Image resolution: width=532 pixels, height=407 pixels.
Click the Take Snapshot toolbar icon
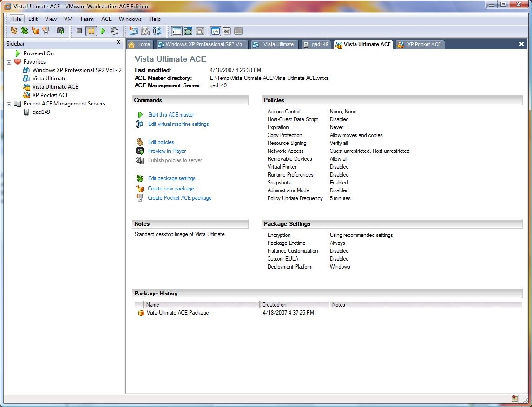tap(134, 31)
